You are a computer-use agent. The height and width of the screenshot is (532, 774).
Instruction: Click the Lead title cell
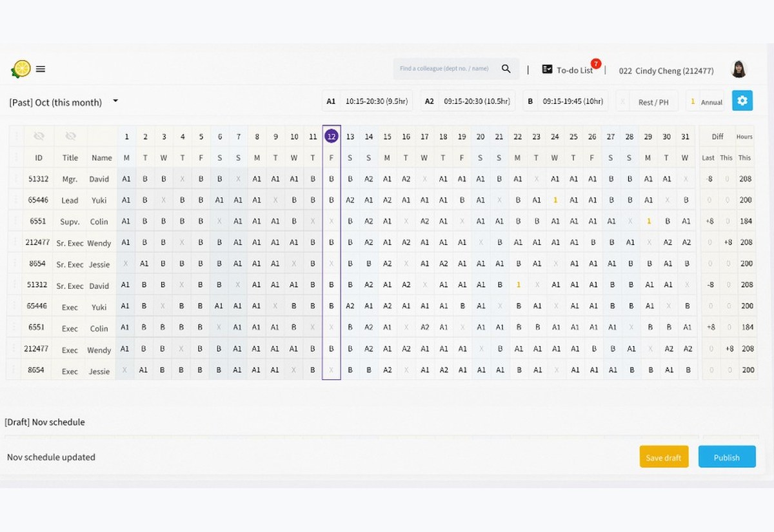70,200
